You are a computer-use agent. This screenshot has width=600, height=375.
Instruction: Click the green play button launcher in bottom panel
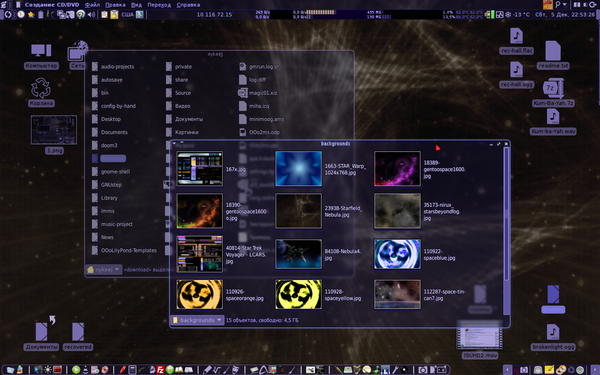pyautogui.click(x=76, y=370)
